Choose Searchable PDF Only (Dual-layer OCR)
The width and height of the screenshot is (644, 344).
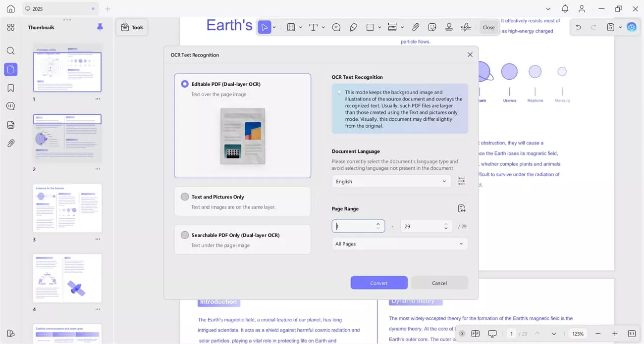(185, 235)
